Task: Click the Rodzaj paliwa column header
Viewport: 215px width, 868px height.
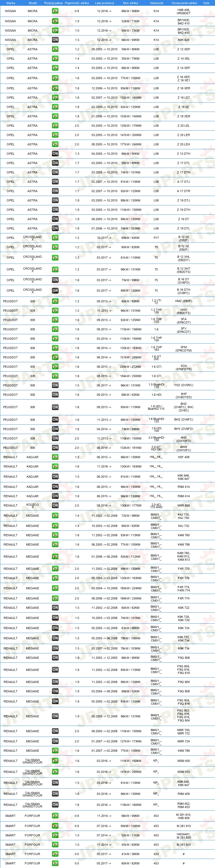Action: tap(54, 3)
